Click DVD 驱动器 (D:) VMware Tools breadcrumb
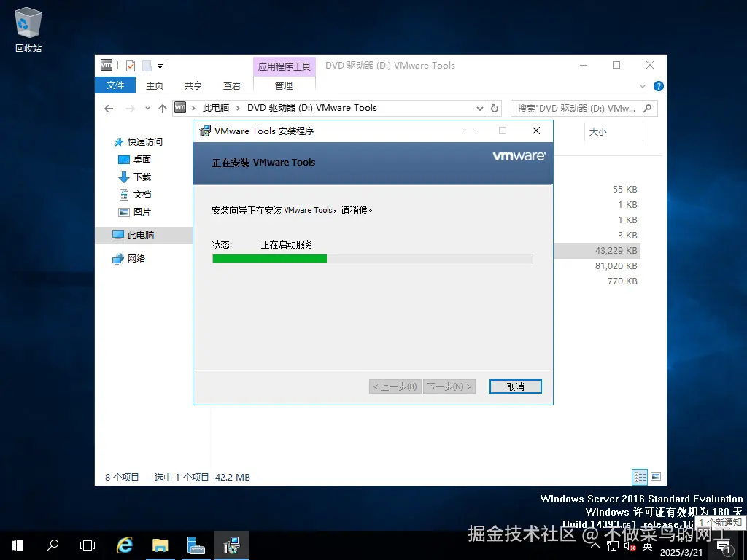The image size is (747, 560). [x=312, y=108]
